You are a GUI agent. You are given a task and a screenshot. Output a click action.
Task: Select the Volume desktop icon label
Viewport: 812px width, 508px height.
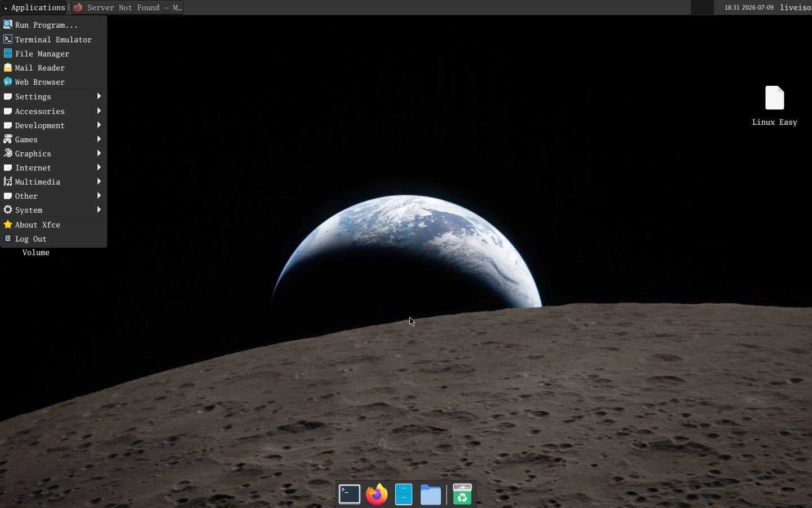coord(36,252)
